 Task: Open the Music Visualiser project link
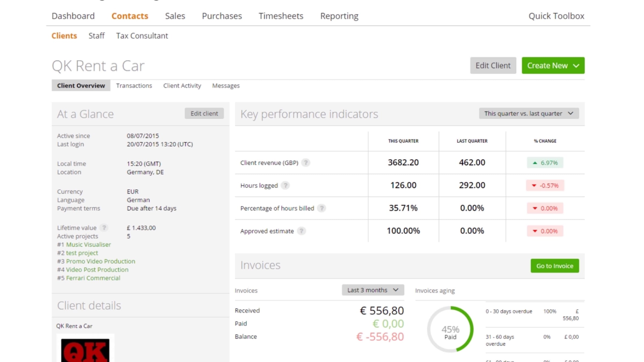pos(88,245)
